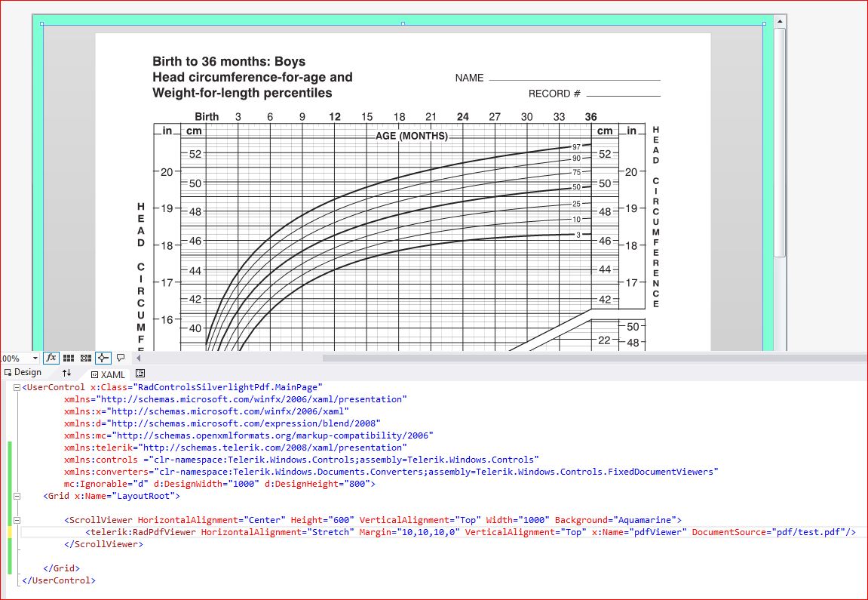Image resolution: width=868 pixels, height=600 pixels.
Task: Click the DocumentSource "pdf/test.pdf" value
Action: [x=810, y=532]
